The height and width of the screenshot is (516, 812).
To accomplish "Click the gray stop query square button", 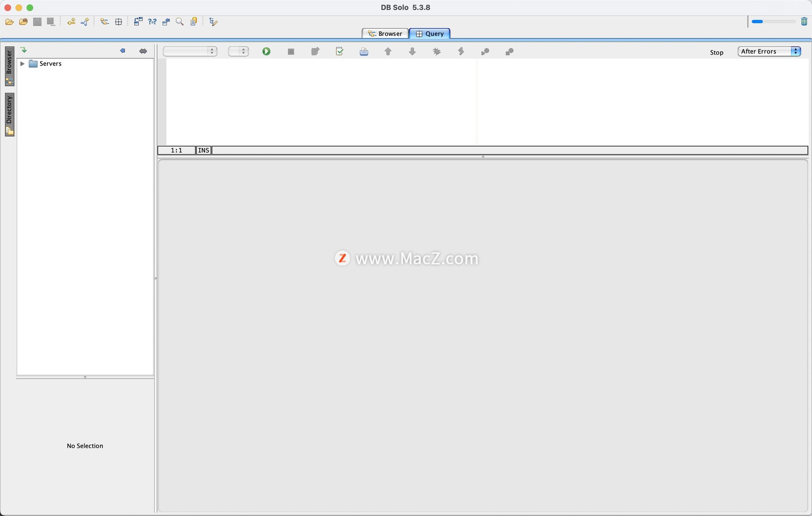I will [291, 52].
